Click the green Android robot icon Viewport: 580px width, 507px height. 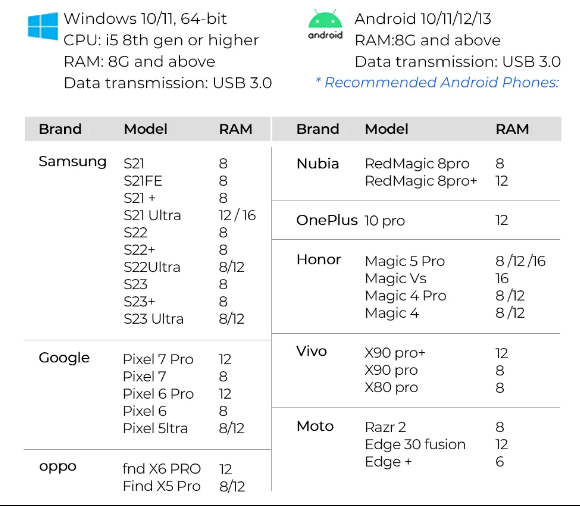coord(325,24)
